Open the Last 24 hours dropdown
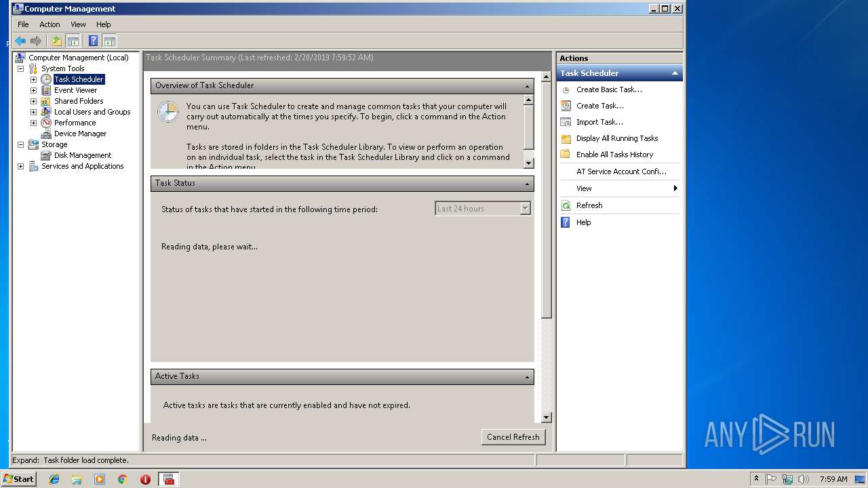 point(525,209)
